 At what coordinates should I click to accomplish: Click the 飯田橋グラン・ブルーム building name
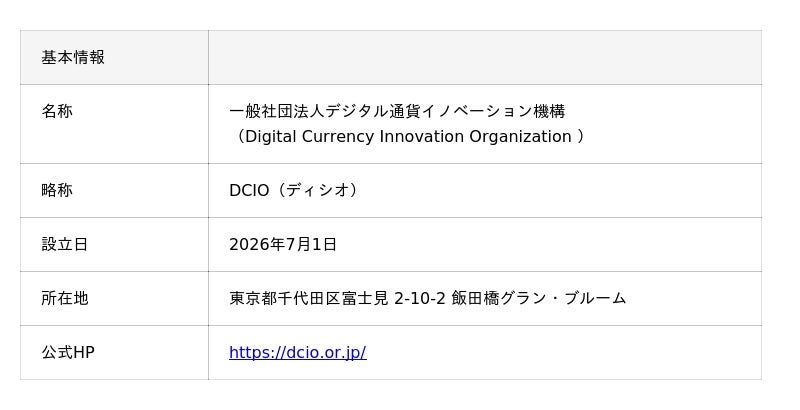(x=538, y=298)
